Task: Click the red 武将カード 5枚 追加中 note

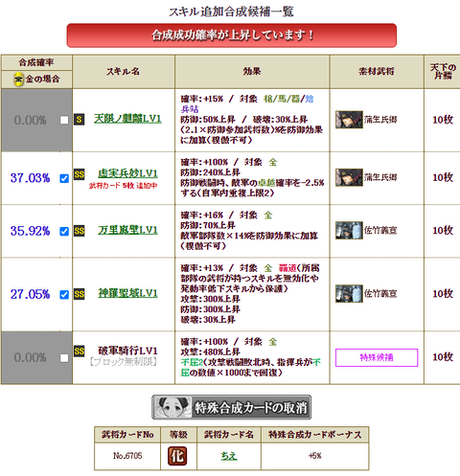Action: click(x=124, y=186)
